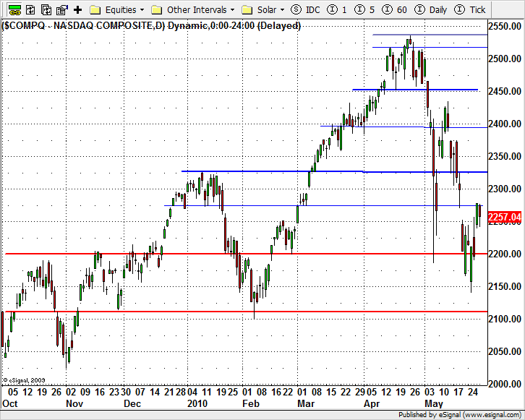Open the Equities folder dropdown

(x=117, y=9)
